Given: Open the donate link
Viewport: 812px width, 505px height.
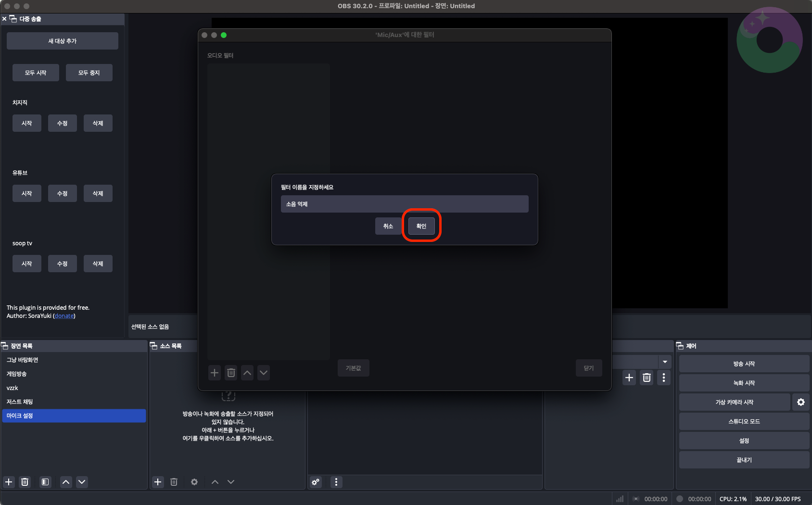Looking at the screenshot, I should click(x=64, y=316).
